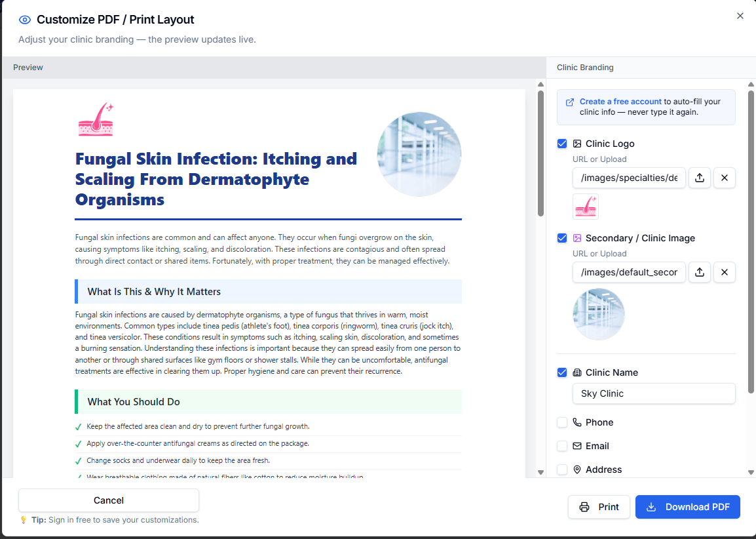
Task: Click the green checkmark beside 'Apply over-the-counter' line
Action: coord(79,444)
